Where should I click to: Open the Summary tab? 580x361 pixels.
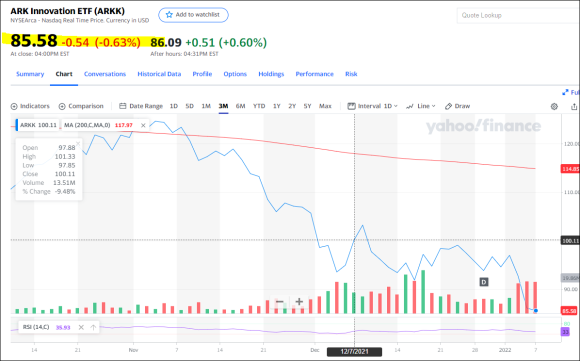30,74
